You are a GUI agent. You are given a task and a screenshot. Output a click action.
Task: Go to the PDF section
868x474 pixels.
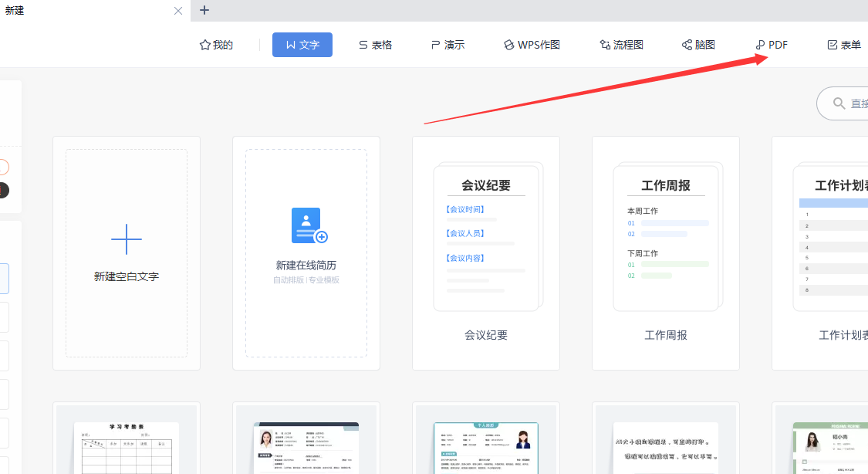pos(771,45)
